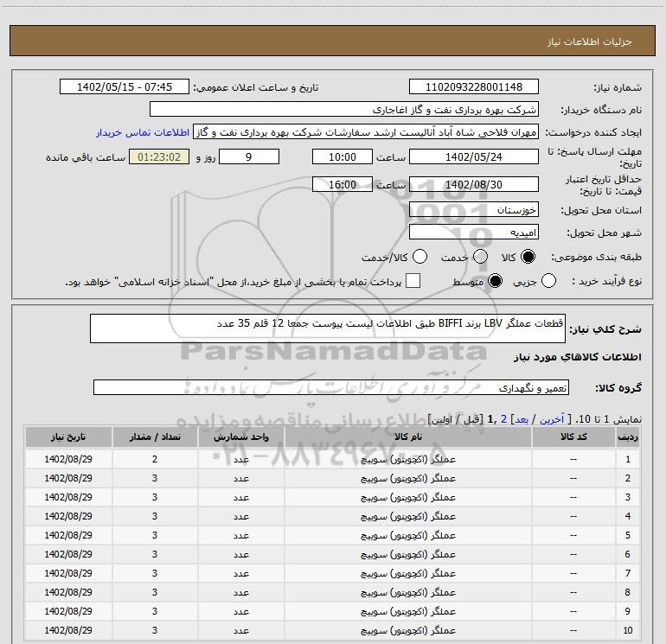This screenshot has height=644, width=666.
Task: Click the remaining days field showing 9
Action: 249,156
